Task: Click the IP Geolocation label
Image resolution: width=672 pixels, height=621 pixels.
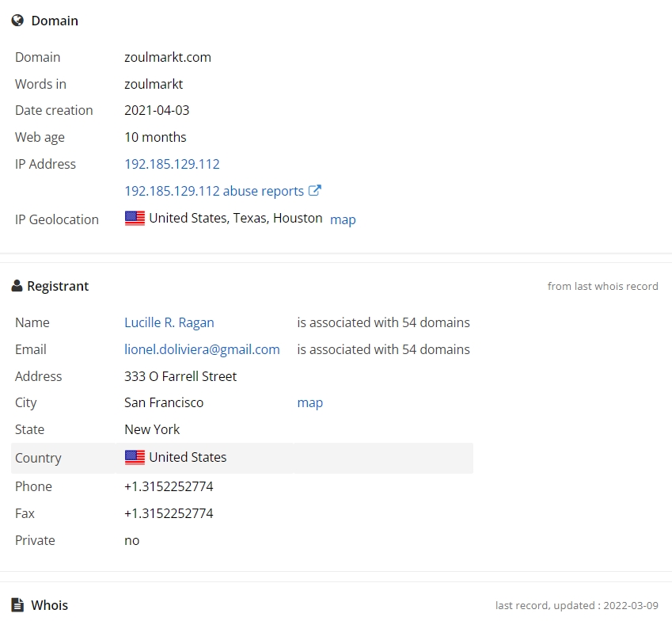Action: (x=56, y=219)
